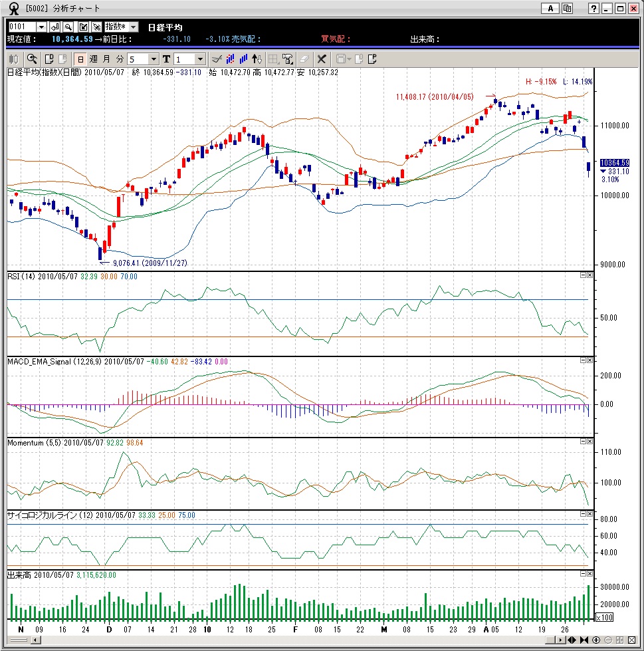
Task: Click the boxed X icon at bottom right
Action: (x=631, y=640)
